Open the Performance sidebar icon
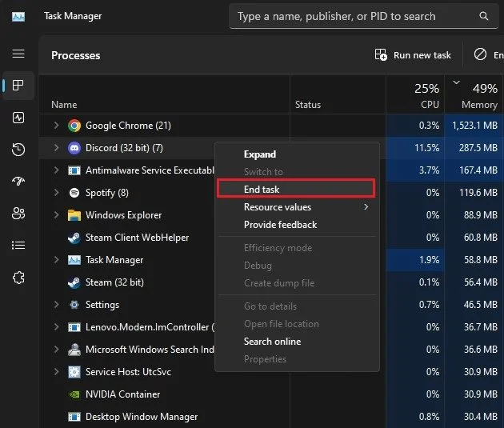Image resolution: width=504 pixels, height=428 pixels. click(x=18, y=118)
